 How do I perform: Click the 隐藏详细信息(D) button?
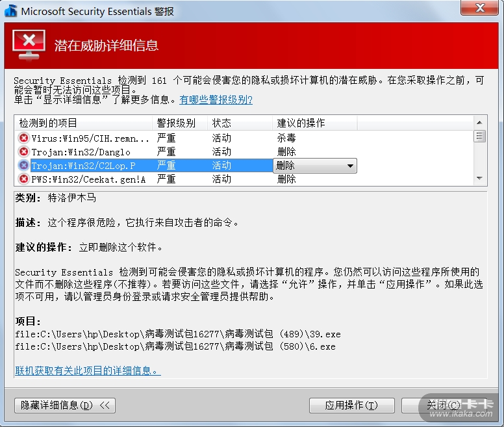click(65, 406)
